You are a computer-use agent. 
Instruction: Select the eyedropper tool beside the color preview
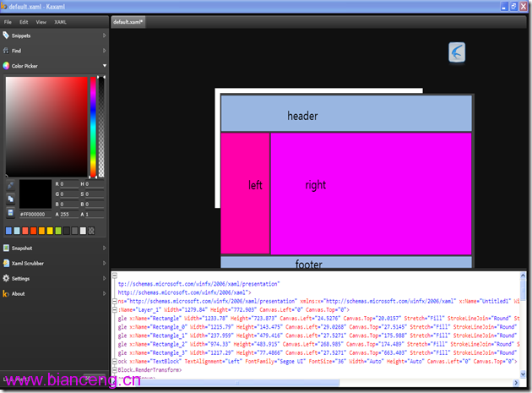10,185
